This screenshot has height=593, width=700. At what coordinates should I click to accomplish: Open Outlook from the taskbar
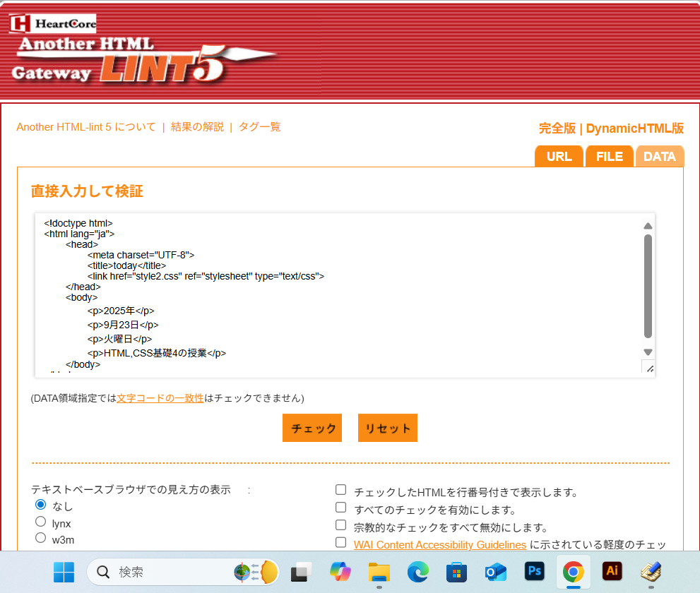coord(495,572)
